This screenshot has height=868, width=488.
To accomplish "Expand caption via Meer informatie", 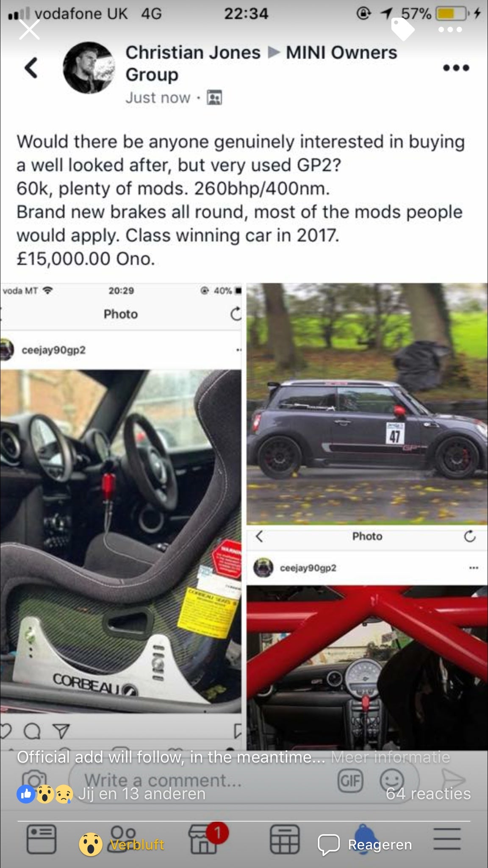I will (390, 757).
